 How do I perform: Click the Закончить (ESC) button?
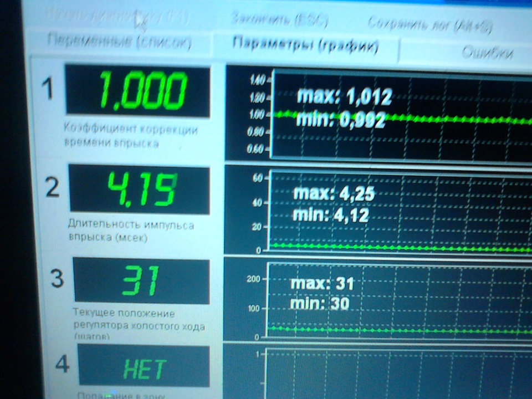tap(279, 20)
